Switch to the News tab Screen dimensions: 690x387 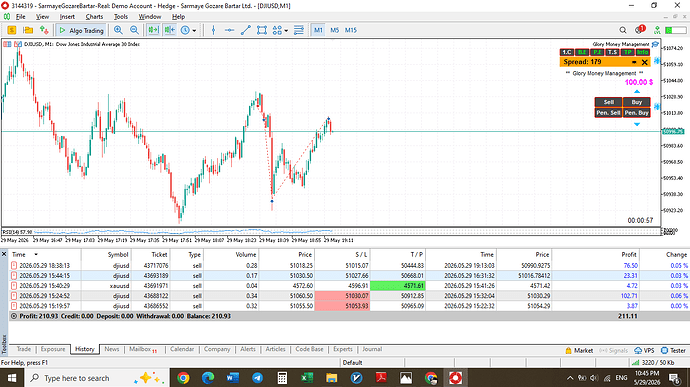pos(112,349)
